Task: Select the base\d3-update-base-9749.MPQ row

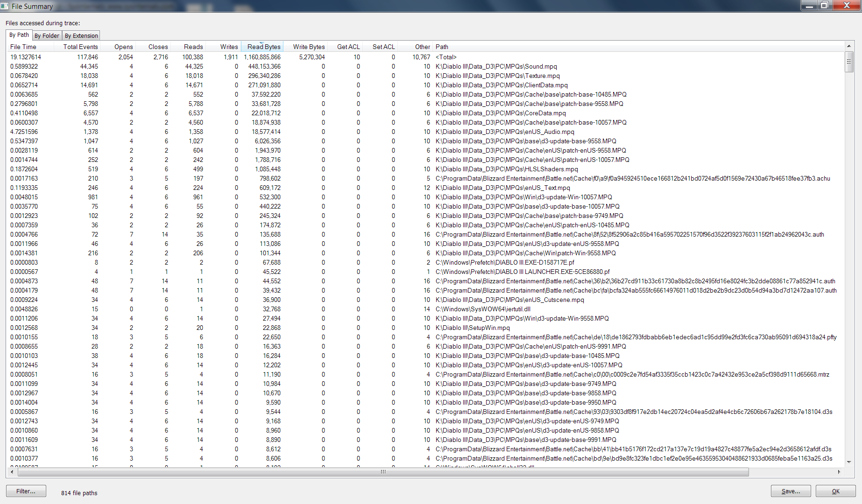Action: pyautogui.click(x=426, y=384)
